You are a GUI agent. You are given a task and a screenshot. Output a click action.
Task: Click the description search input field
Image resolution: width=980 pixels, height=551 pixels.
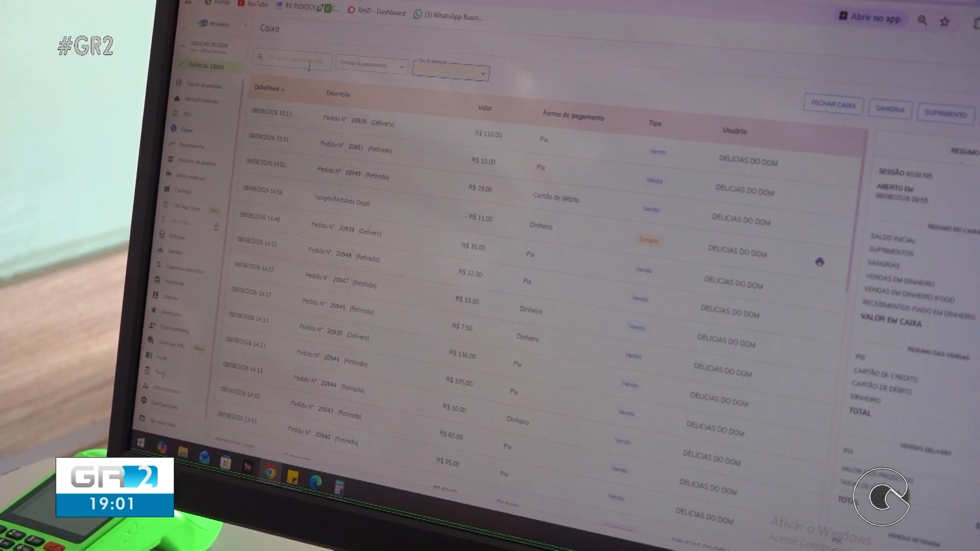tap(292, 60)
